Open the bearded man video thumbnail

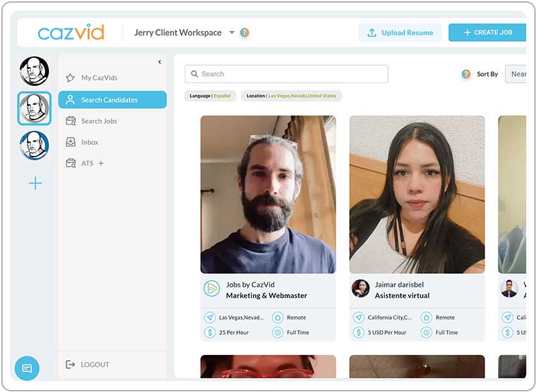268,195
